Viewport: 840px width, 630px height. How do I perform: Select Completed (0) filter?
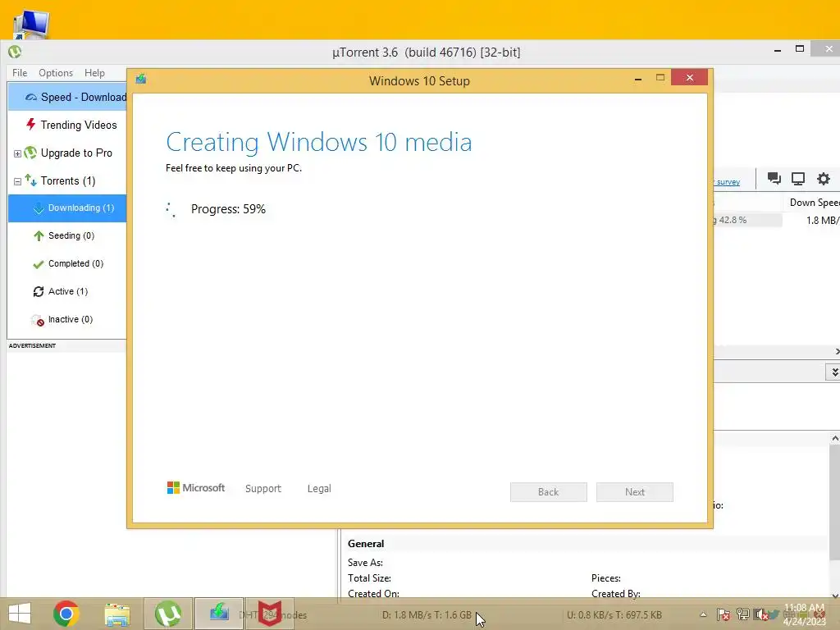75,263
